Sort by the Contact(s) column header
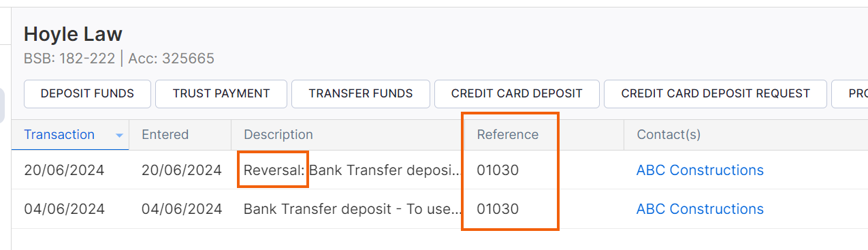868x250 pixels. tap(669, 135)
